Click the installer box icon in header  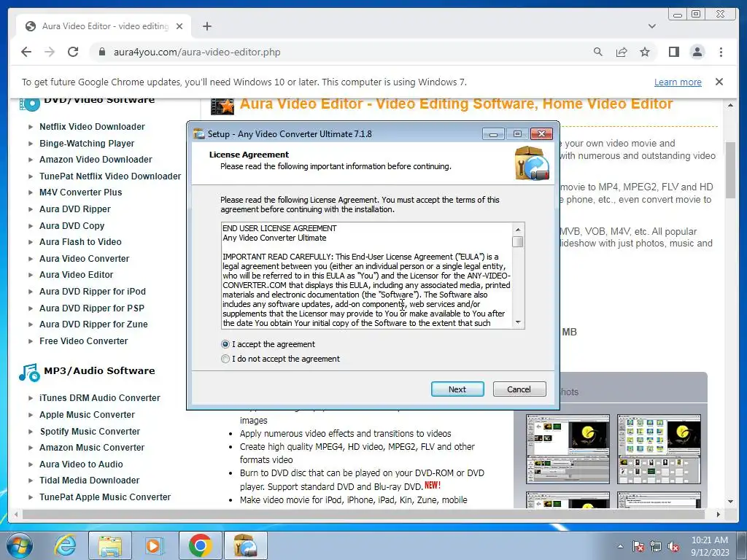click(x=532, y=163)
